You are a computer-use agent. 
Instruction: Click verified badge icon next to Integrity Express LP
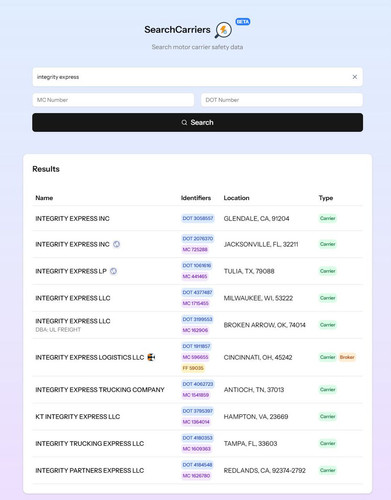coord(113,271)
